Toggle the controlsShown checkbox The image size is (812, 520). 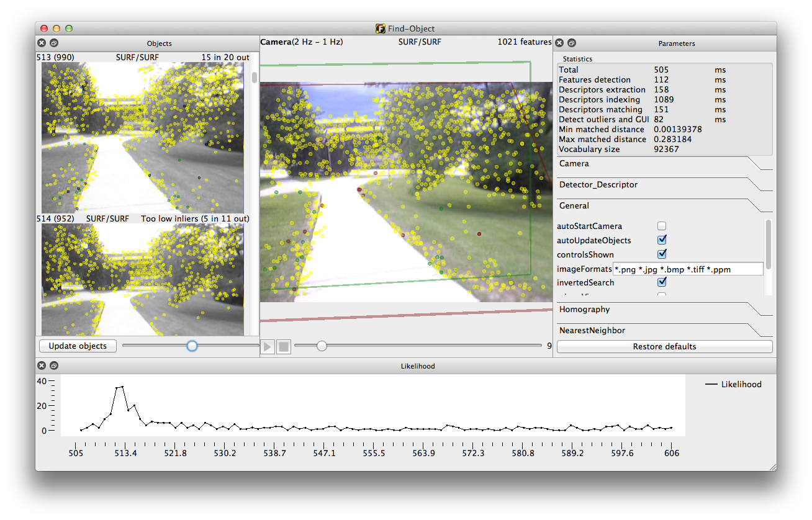pyautogui.click(x=662, y=254)
